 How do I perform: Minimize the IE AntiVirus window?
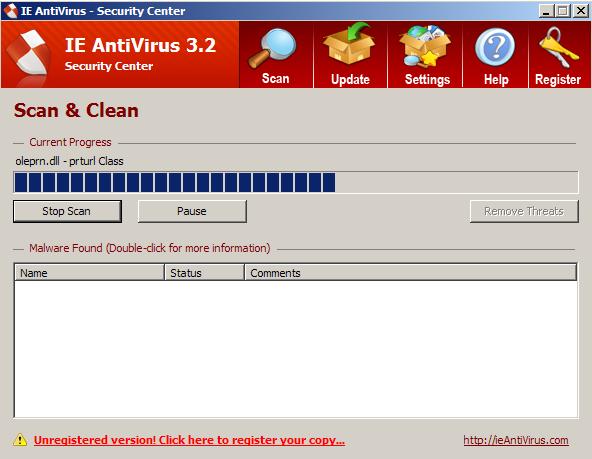546,11
